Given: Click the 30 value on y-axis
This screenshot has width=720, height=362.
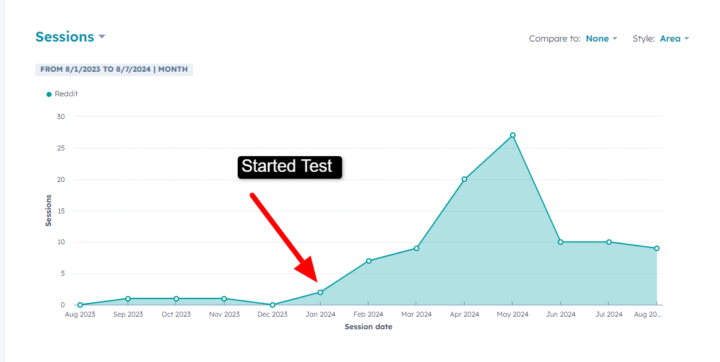Looking at the screenshot, I should [61, 117].
